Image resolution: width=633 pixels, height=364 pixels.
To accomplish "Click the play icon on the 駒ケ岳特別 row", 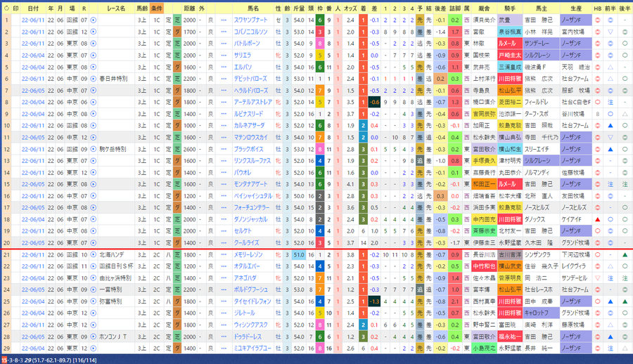I will pos(94,149).
